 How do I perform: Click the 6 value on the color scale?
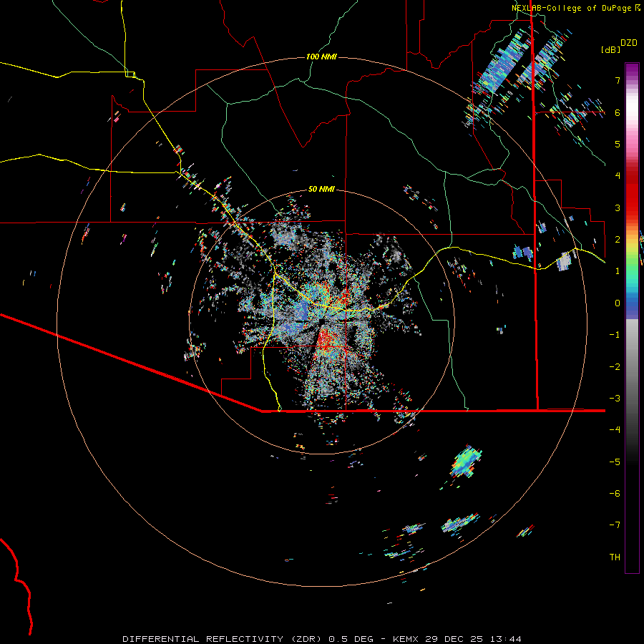point(617,112)
